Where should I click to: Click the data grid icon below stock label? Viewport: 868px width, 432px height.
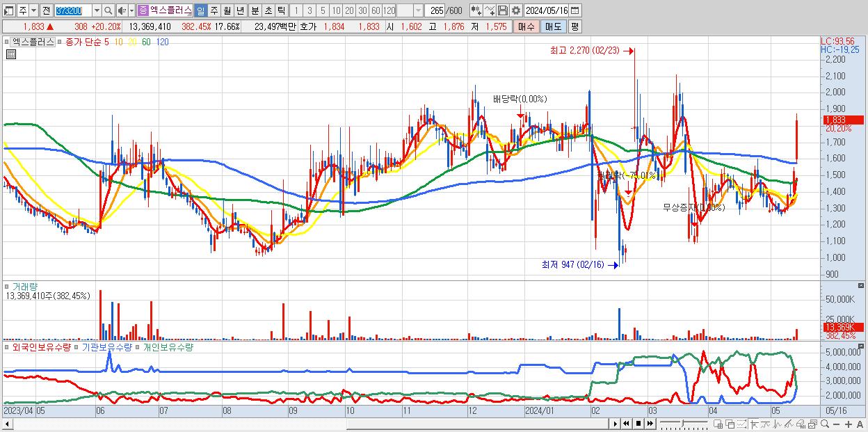(x=10, y=55)
